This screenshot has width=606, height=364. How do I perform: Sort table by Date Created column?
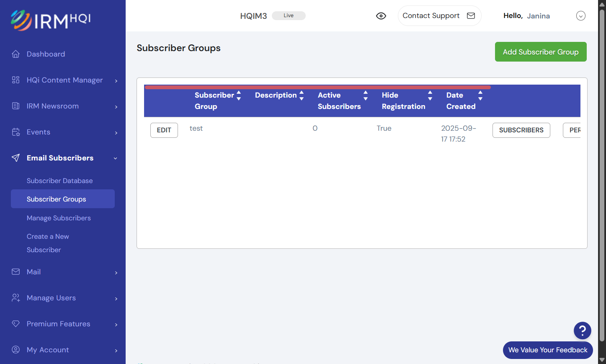click(x=480, y=96)
